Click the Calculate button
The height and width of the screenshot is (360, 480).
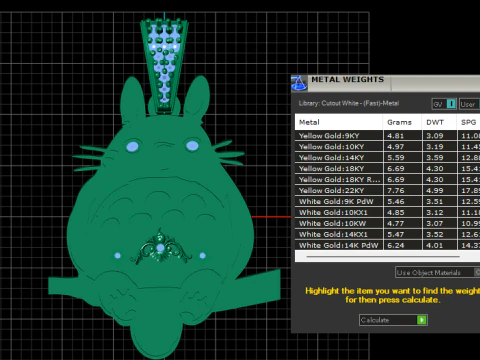point(393,320)
